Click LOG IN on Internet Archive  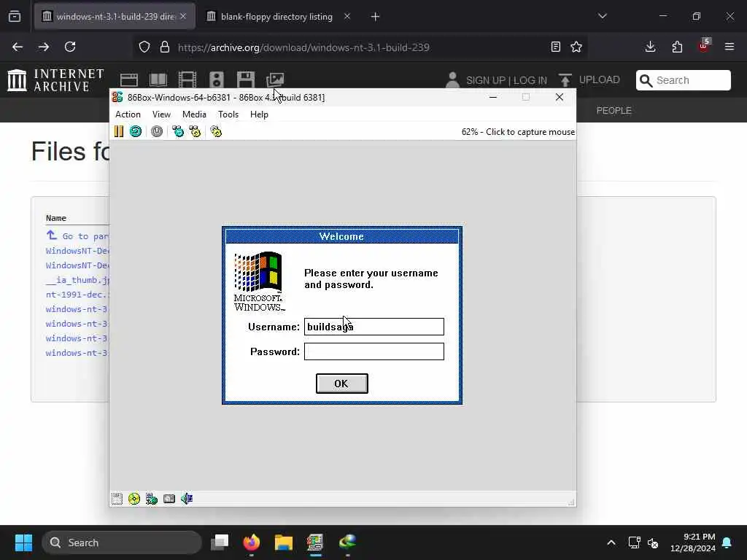530,80
